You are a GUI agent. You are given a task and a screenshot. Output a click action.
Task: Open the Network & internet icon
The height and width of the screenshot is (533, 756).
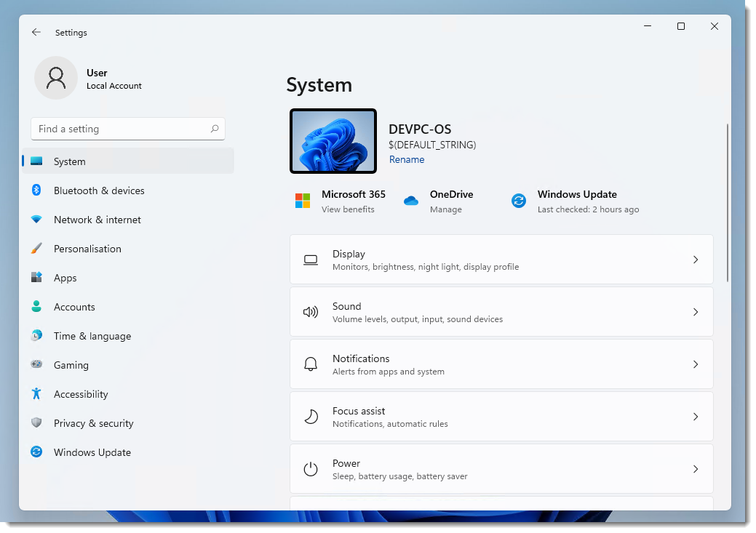point(37,220)
